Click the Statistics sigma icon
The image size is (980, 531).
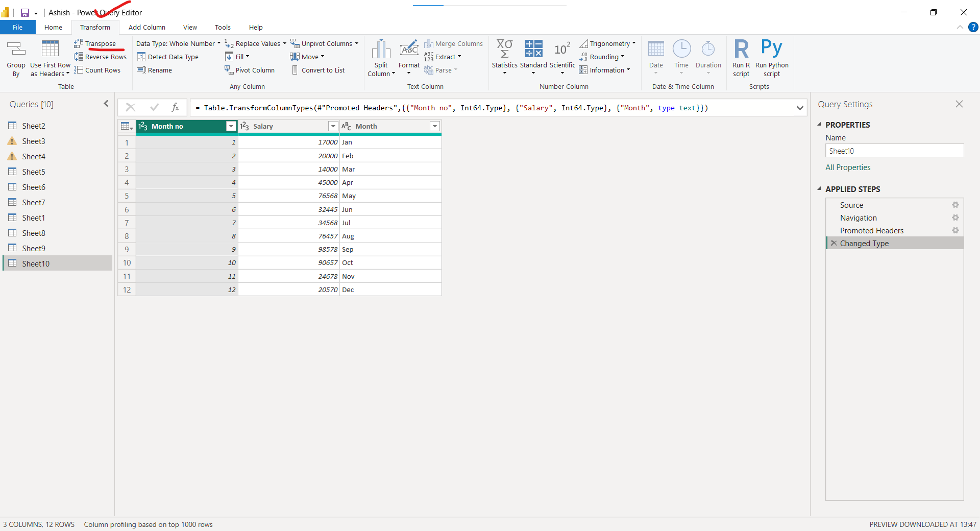pos(504,50)
